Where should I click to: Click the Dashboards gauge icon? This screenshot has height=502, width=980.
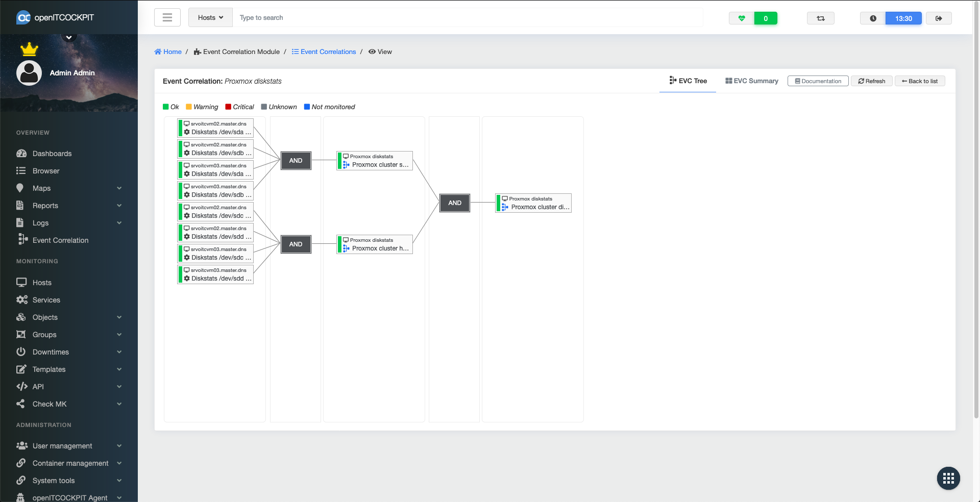tap(21, 154)
